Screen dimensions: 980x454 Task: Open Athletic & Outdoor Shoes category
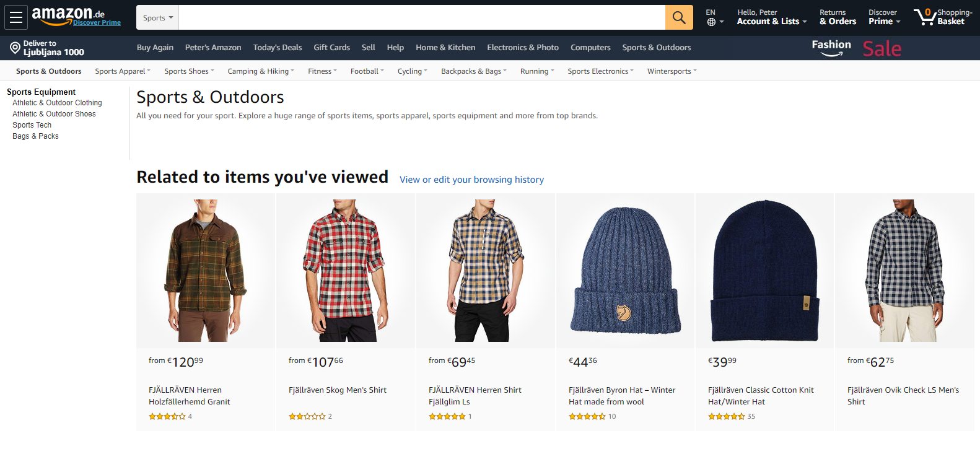click(x=54, y=114)
